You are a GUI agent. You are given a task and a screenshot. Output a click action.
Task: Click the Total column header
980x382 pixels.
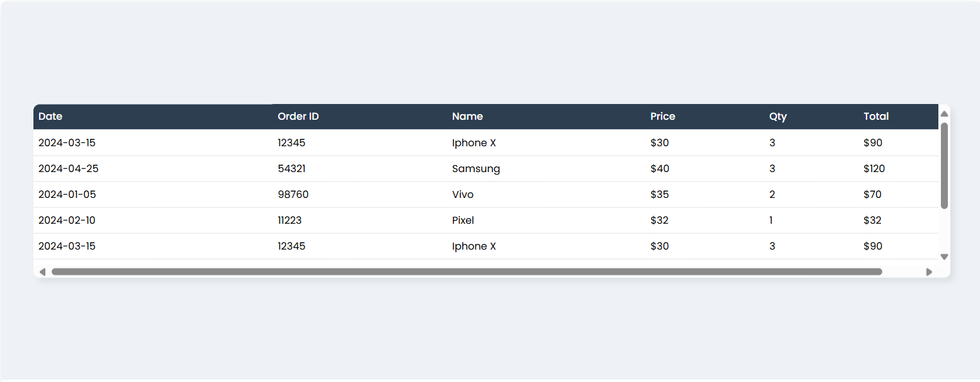click(x=876, y=117)
